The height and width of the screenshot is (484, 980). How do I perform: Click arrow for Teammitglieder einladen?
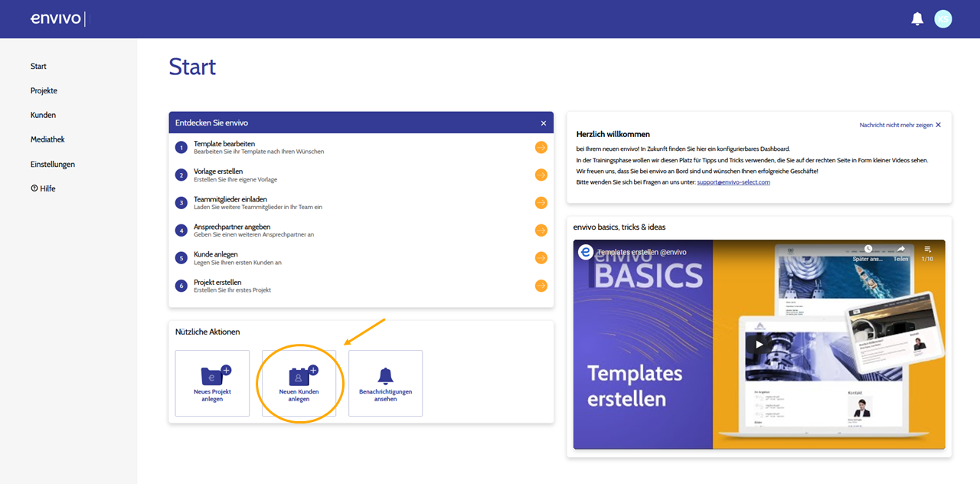click(541, 203)
